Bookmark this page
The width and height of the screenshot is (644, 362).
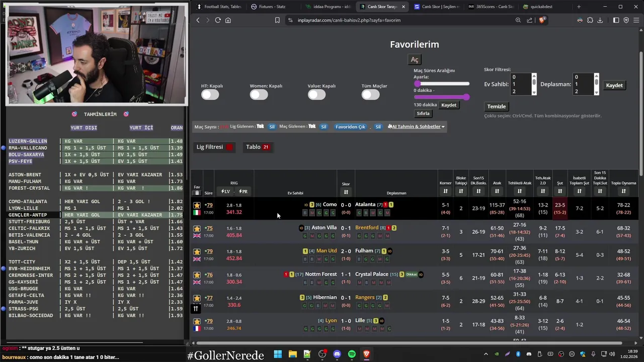pos(277,20)
